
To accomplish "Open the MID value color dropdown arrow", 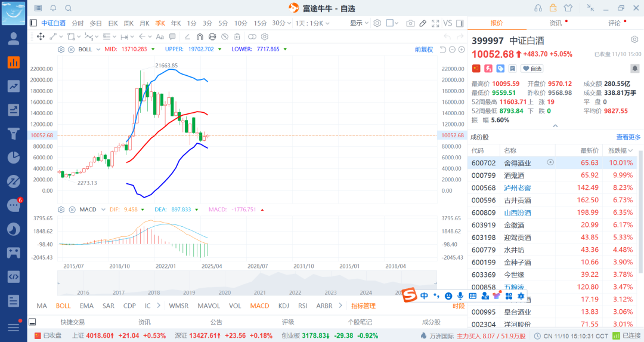I will (153, 50).
